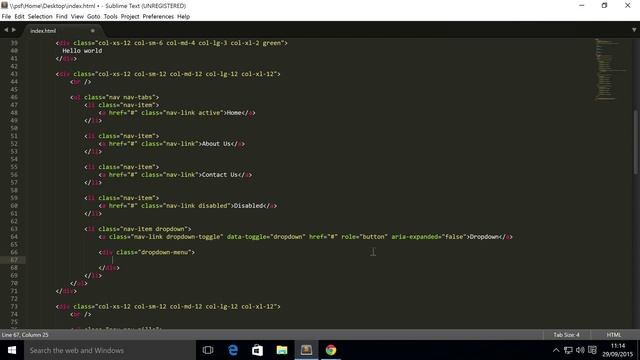Open the Tab Size 4 indentation selector
Image resolution: width=640 pixels, height=360 pixels.
(566, 335)
